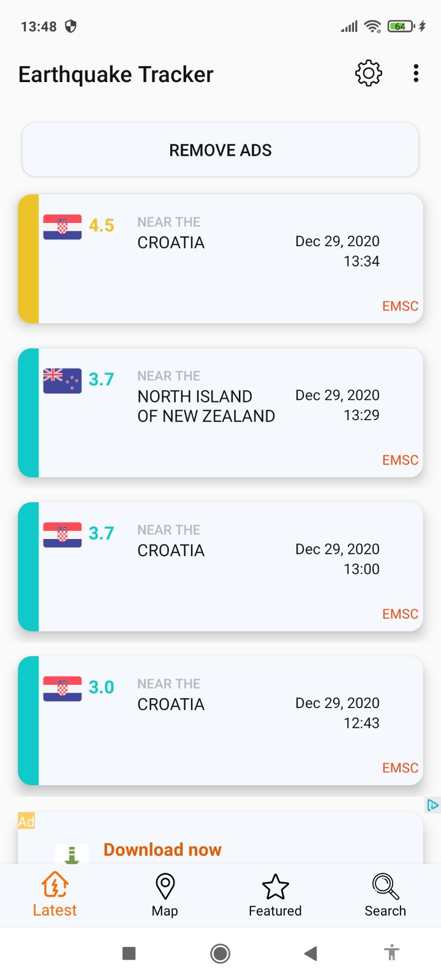Click the EMSC source link on New Zealand quake
The width and height of the screenshot is (441, 980).
pos(400,460)
